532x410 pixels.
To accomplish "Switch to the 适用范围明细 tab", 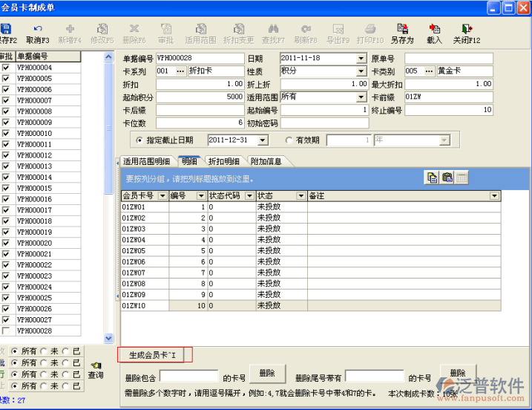I will pyautogui.click(x=146, y=161).
